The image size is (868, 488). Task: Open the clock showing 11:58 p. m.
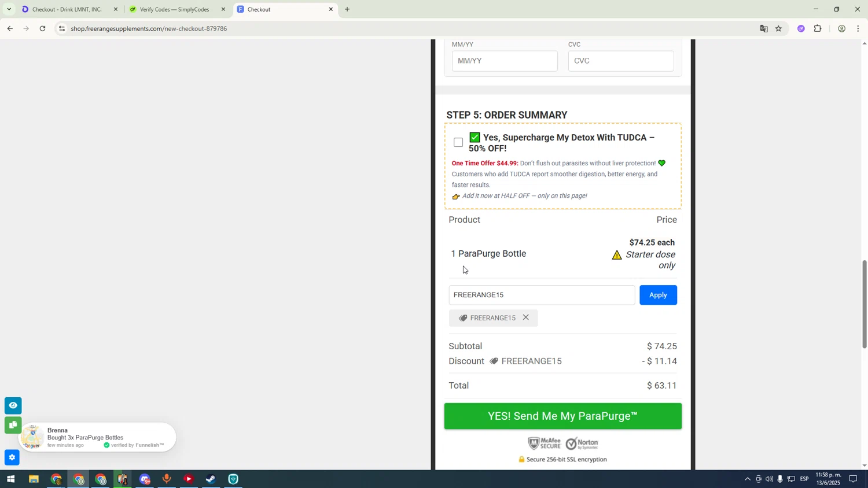pyautogui.click(x=828, y=479)
